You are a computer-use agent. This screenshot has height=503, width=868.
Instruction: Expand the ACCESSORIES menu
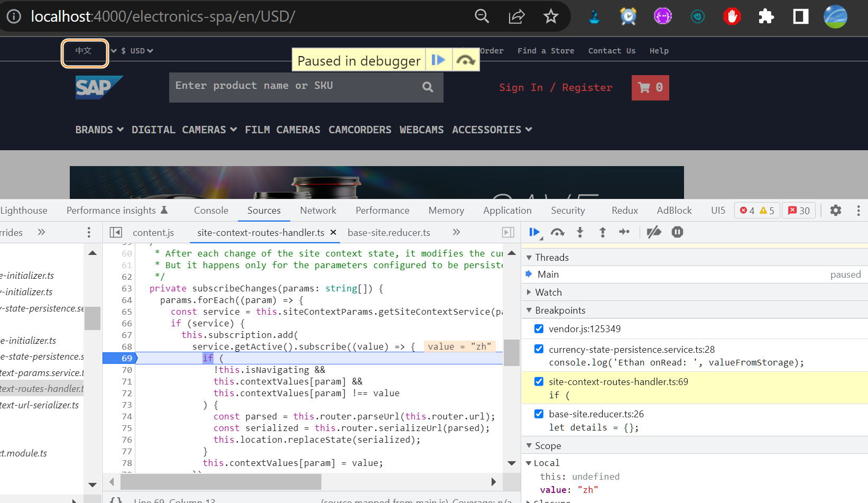pyautogui.click(x=492, y=130)
